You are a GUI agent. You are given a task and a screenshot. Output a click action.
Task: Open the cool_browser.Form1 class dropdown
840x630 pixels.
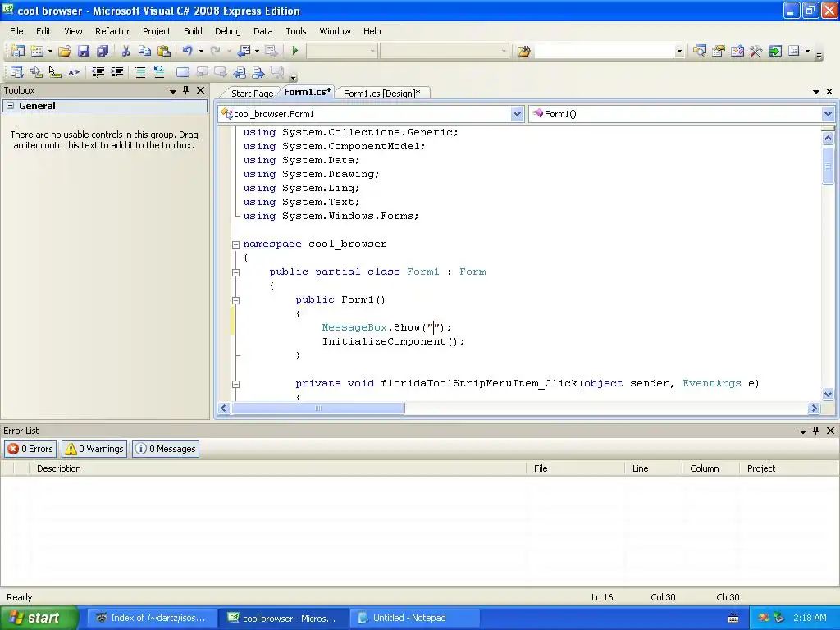click(x=517, y=114)
